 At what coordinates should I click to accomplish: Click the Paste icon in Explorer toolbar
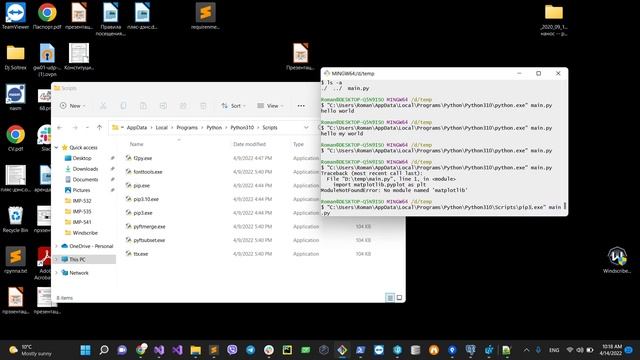143,106
